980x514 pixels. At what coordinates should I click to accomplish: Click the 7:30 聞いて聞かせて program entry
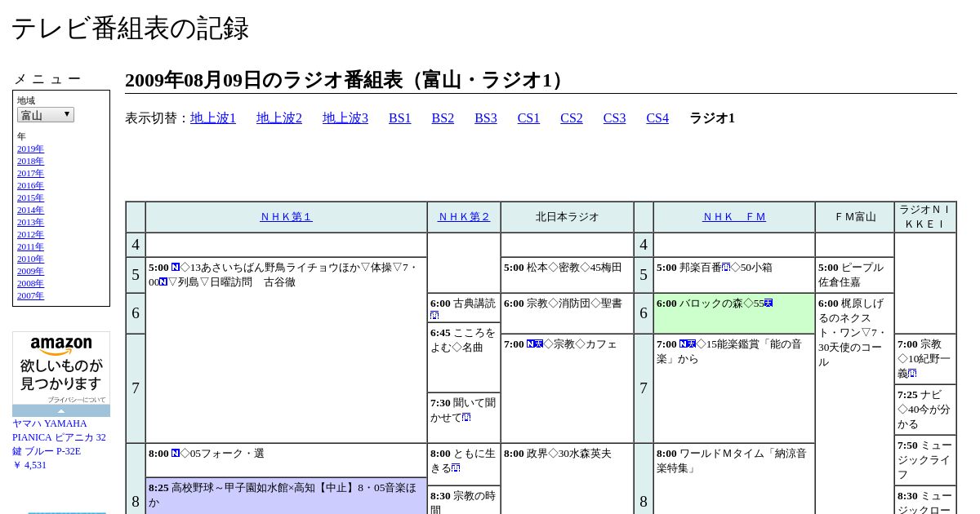(x=464, y=418)
